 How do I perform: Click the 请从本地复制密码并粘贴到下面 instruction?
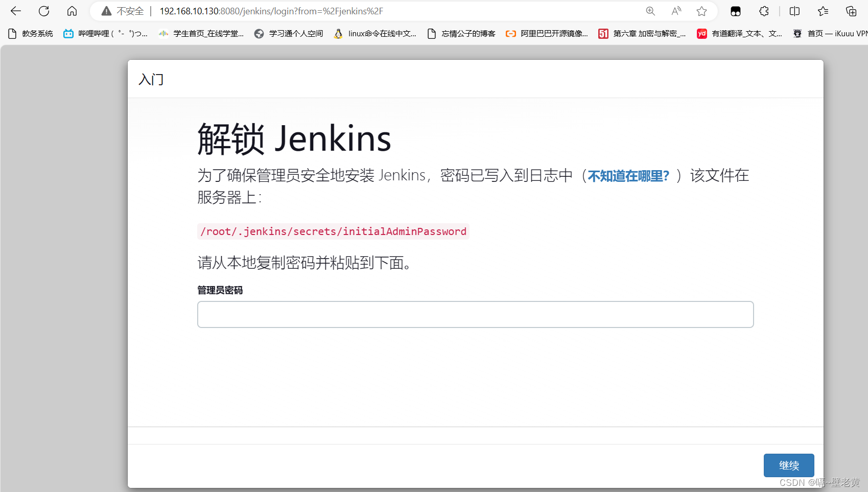point(305,263)
